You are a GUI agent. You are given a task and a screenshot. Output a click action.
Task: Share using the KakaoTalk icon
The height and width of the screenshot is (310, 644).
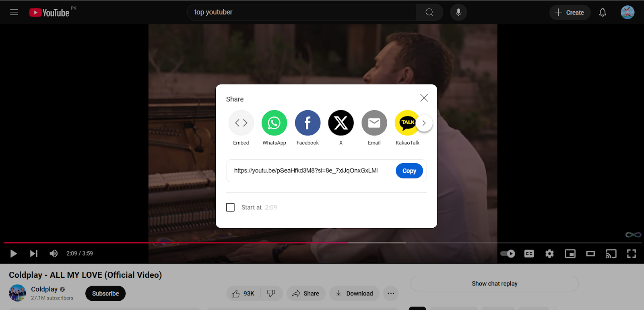click(x=407, y=123)
